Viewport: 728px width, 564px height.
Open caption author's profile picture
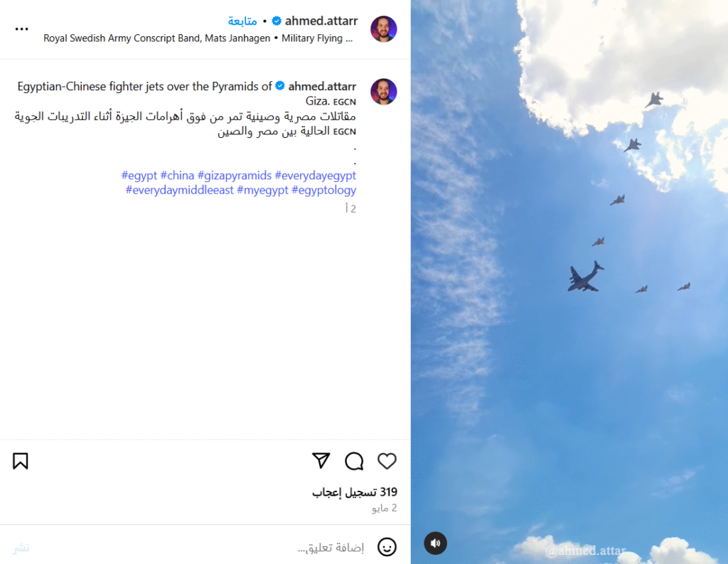(383, 92)
